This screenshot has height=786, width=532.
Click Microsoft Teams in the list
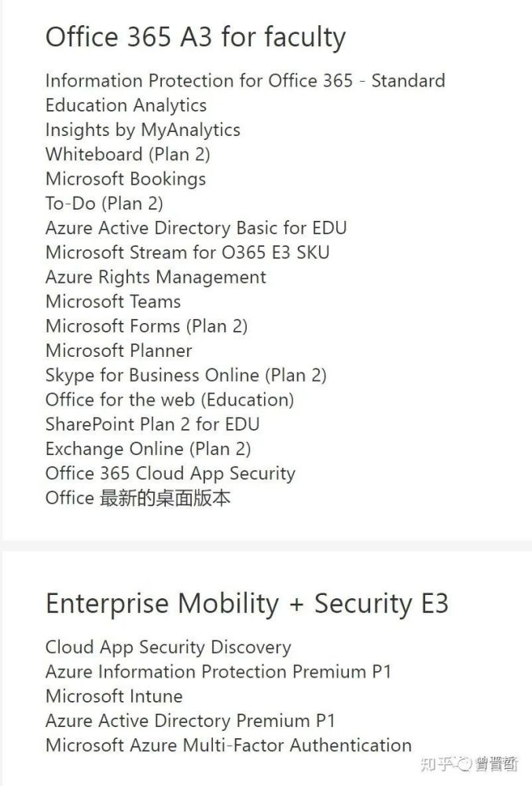pyautogui.click(x=113, y=302)
